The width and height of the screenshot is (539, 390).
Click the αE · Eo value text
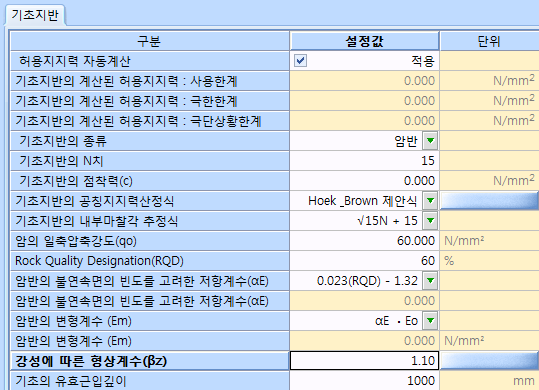tap(396, 321)
